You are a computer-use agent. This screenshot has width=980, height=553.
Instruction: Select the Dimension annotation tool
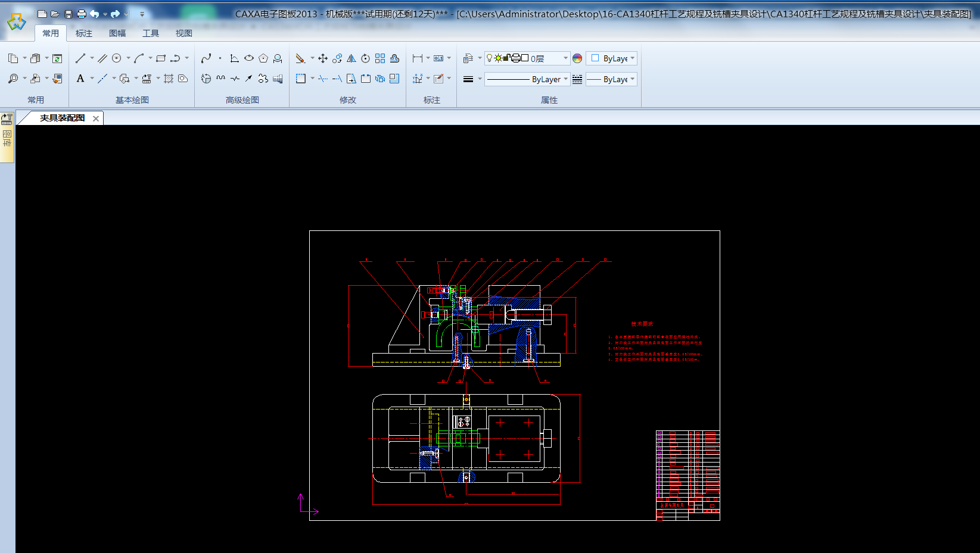pos(418,58)
